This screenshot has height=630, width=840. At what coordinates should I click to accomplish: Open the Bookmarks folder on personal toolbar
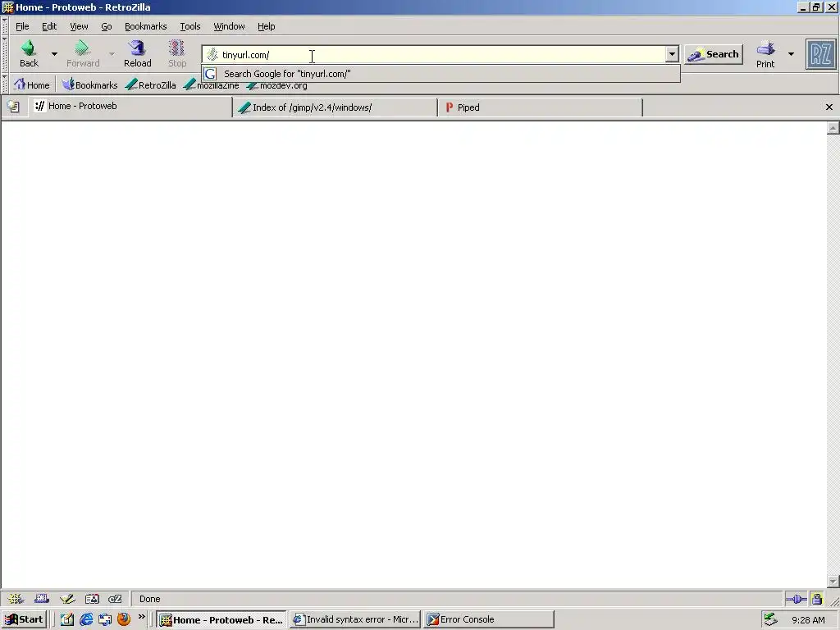point(89,84)
